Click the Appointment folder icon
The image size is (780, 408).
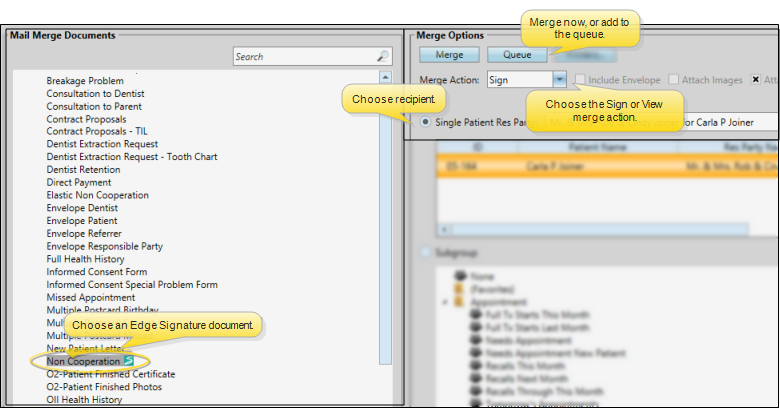[x=459, y=301]
